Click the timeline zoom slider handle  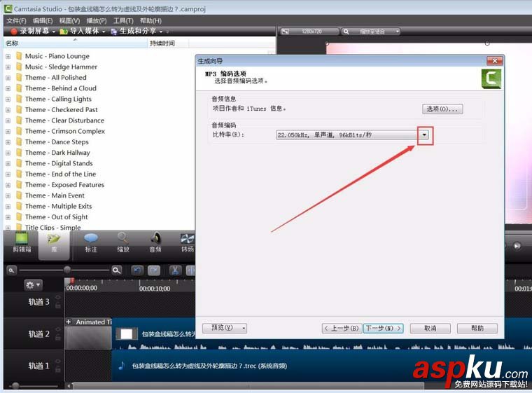pos(67,270)
